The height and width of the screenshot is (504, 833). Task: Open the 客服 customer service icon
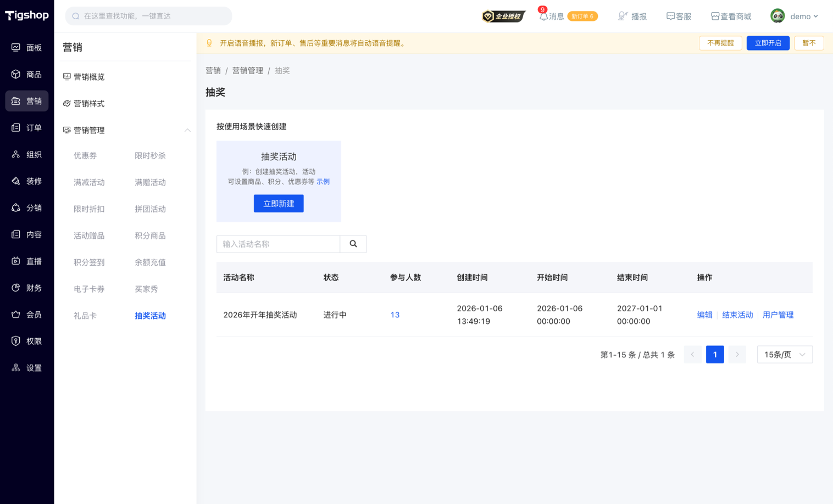pos(670,16)
